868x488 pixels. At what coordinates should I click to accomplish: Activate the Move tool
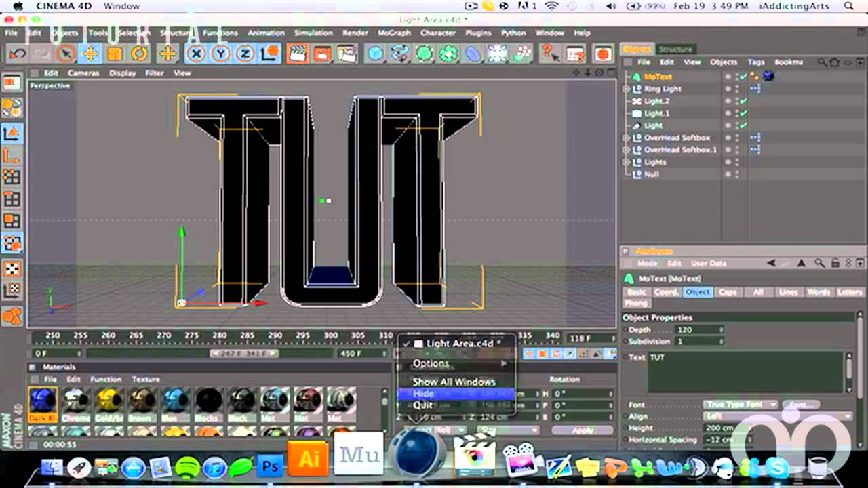(90, 54)
